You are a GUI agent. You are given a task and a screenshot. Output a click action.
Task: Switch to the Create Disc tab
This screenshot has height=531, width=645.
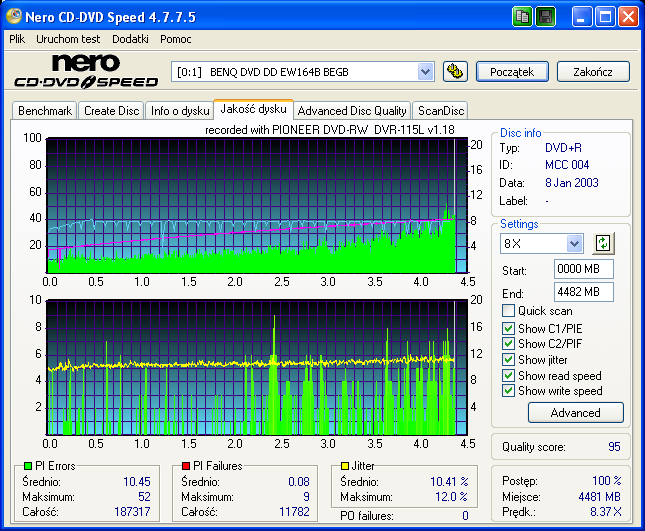pos(111,111)
